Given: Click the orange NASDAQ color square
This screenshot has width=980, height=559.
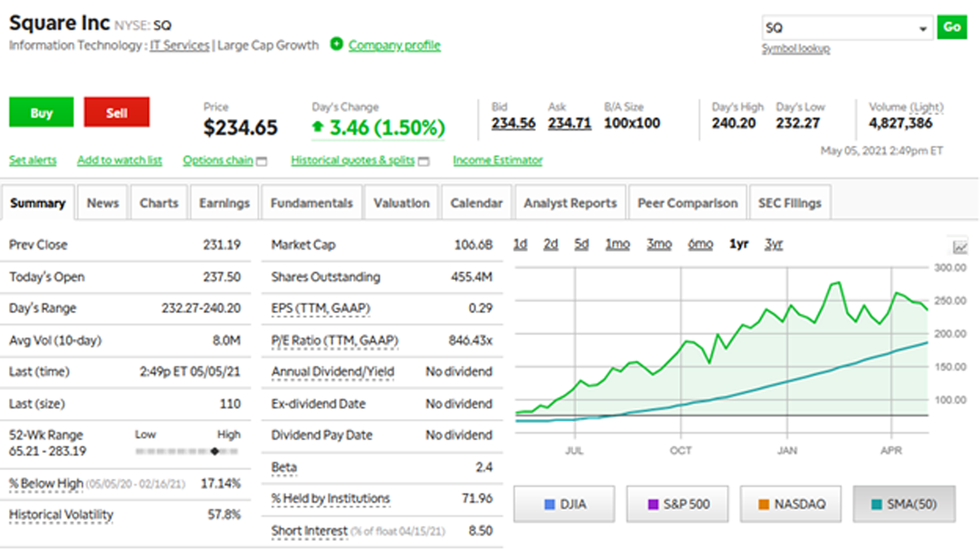Looking at the screenshot, I should click(x=762, y=505).
